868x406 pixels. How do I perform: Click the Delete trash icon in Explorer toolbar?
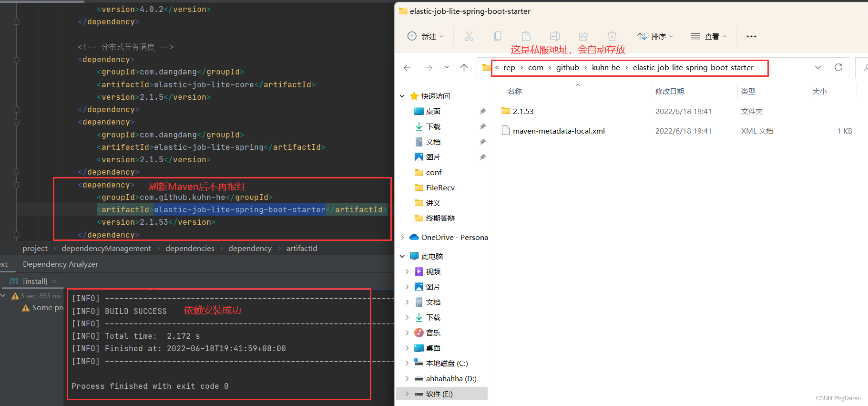[612, 36]
